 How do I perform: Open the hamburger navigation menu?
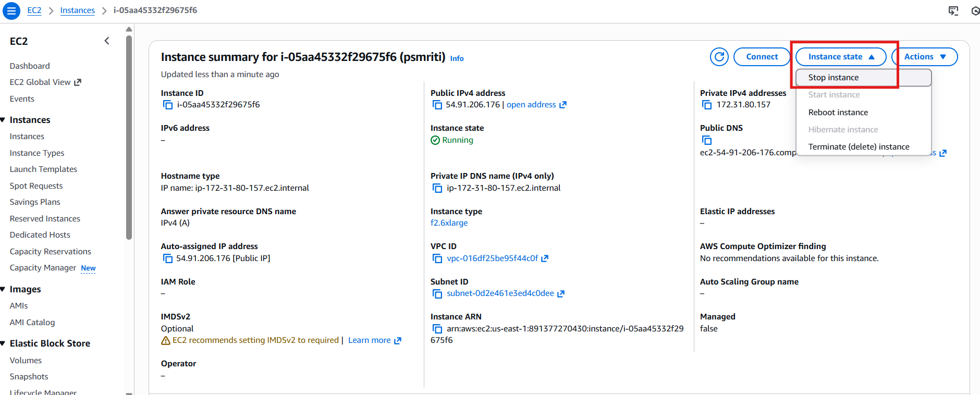click(x=11, y=10)
